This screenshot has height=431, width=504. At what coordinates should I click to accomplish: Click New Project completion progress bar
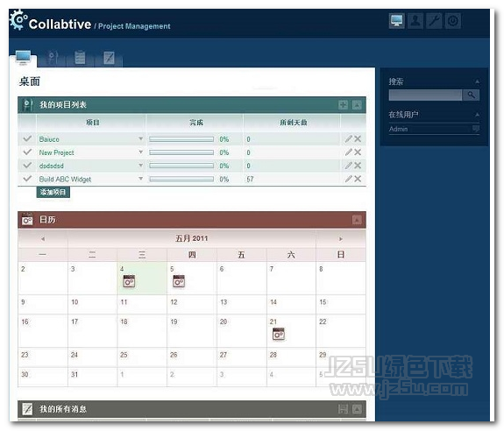[181, 152]
